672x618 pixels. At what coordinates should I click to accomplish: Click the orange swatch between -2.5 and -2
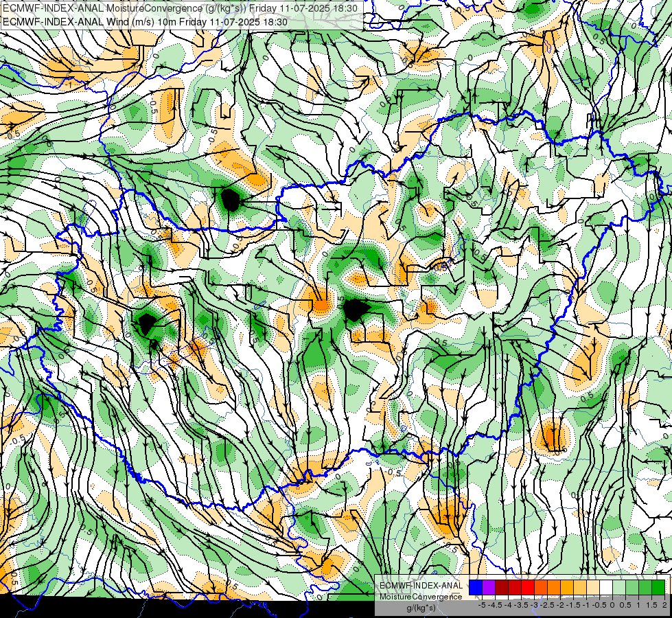pyautogui.click(x=554, y=587)
